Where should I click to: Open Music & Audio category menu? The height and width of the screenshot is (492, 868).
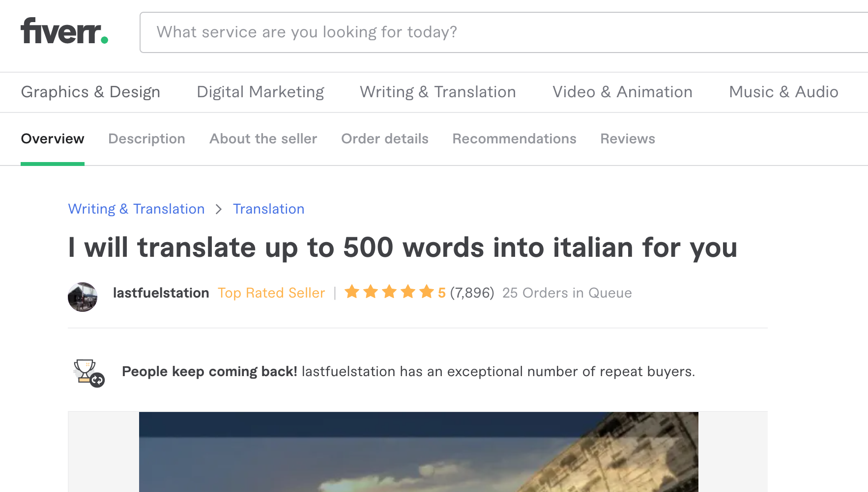[783, 92]
